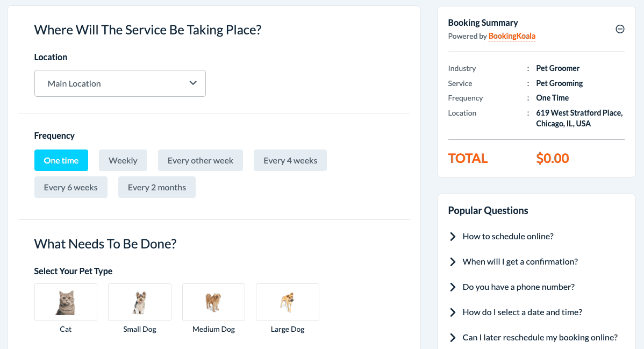Select Every 4 weeks frequency
644x349 pixels.
[x=290, y=160]
